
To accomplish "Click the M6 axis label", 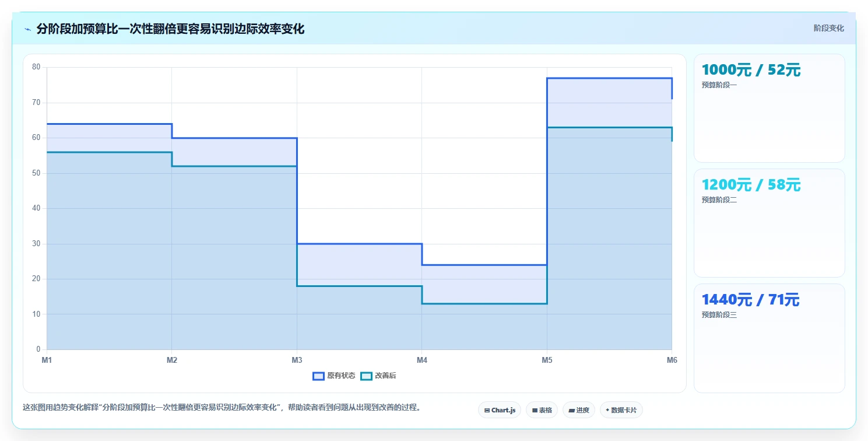I will click(x=672, y=360).
